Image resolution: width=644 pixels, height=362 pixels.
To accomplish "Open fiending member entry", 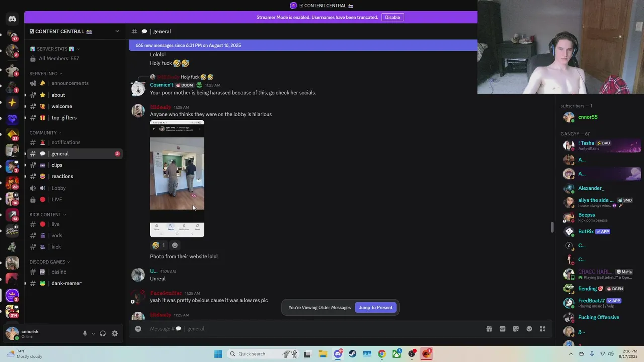I will pyautogui.click(x=601, y=289).
